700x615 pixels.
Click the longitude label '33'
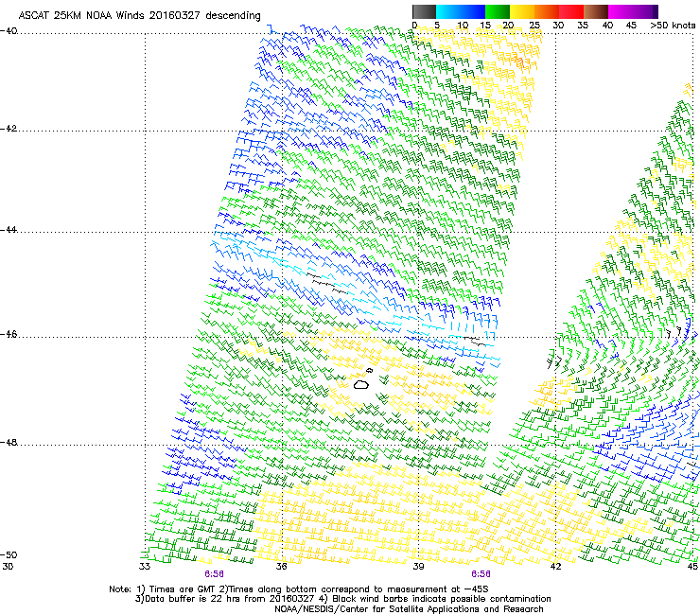[x=145, y=567]
